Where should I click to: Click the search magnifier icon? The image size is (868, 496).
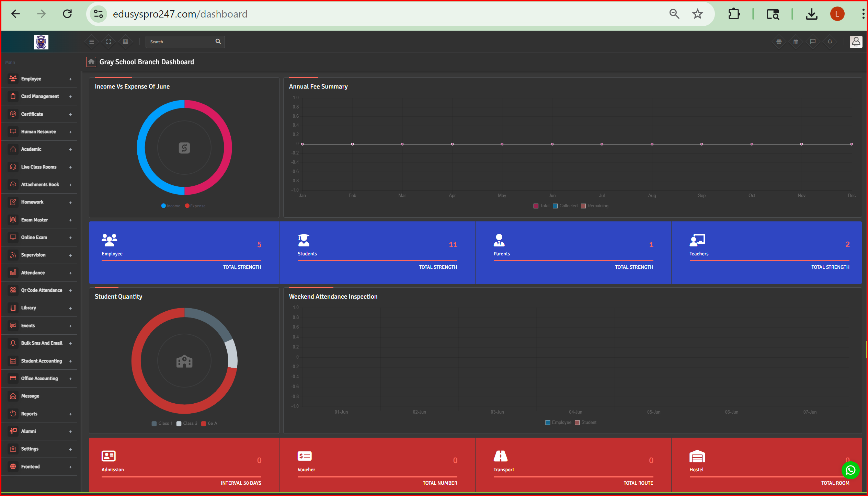[x=218, y=42]
